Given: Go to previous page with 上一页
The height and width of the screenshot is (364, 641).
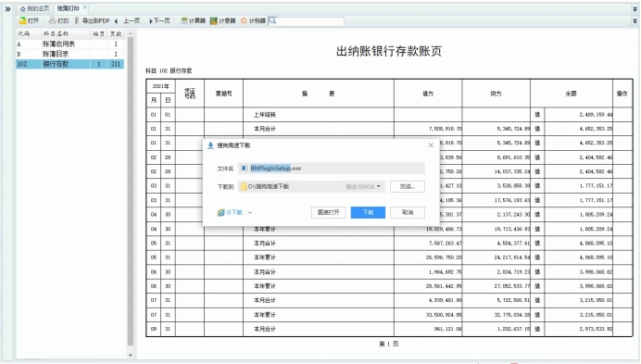Looking at the screenshot, I should 127,20.
